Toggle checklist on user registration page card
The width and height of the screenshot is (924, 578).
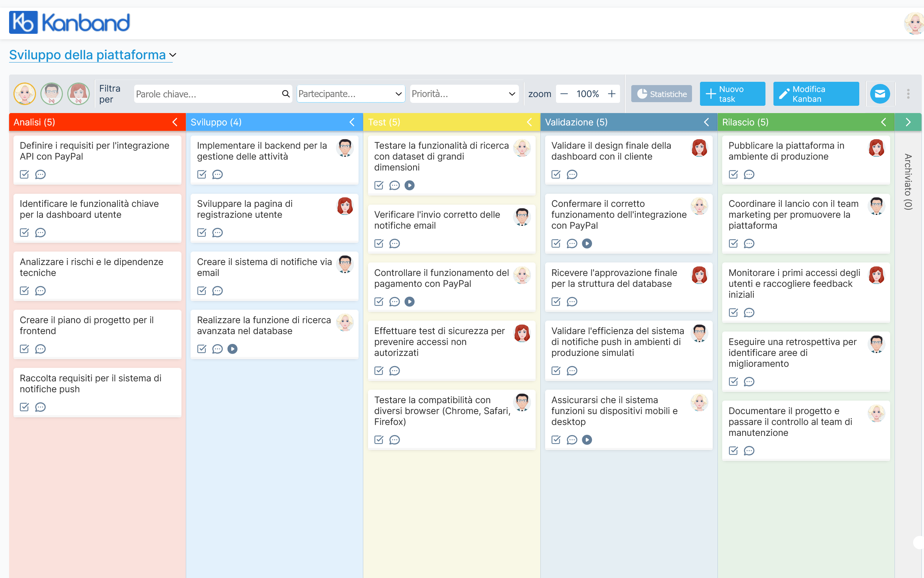click(201, 233)
